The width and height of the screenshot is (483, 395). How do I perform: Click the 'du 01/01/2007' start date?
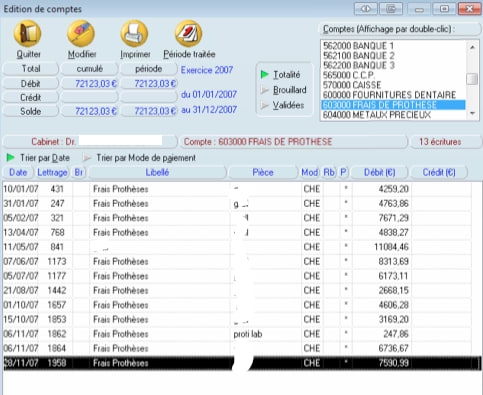[209, 94]
